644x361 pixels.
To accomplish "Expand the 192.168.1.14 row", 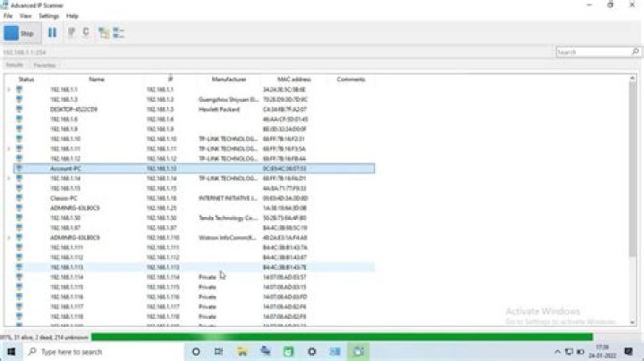I will [x=9, y=178].
